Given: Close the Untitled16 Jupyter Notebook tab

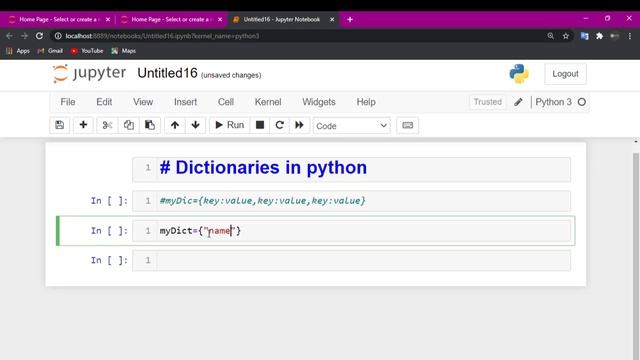Looking at the screenshot, I should pyautogui.click(x=332, y=19).
